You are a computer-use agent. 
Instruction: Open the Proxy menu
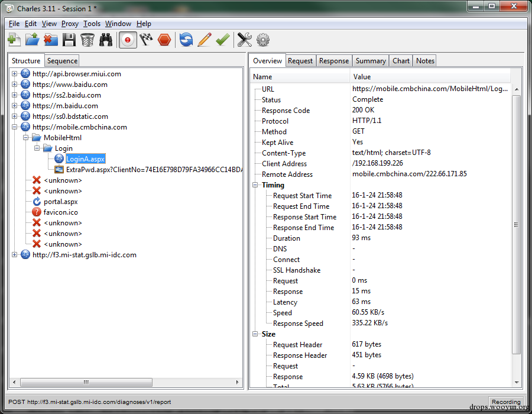coord(70,24)
